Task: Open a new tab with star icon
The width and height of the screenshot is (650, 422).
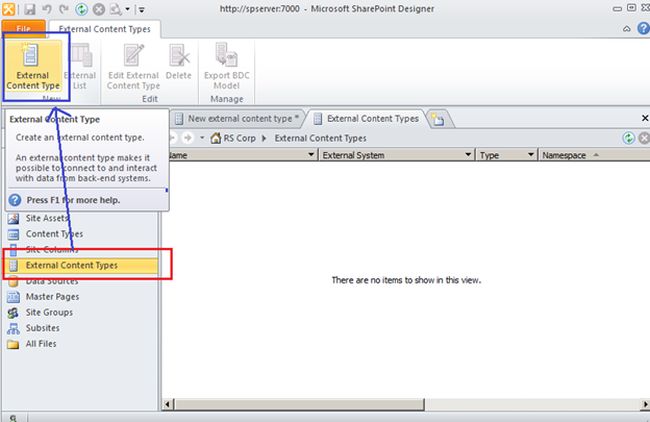Action: pos(438,119)
